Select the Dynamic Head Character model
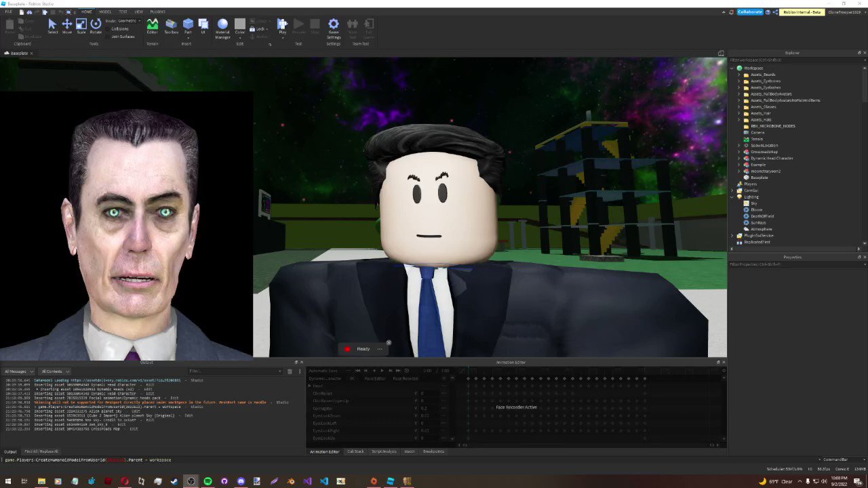This screenshot has height=488, width=868. point(772,158)
